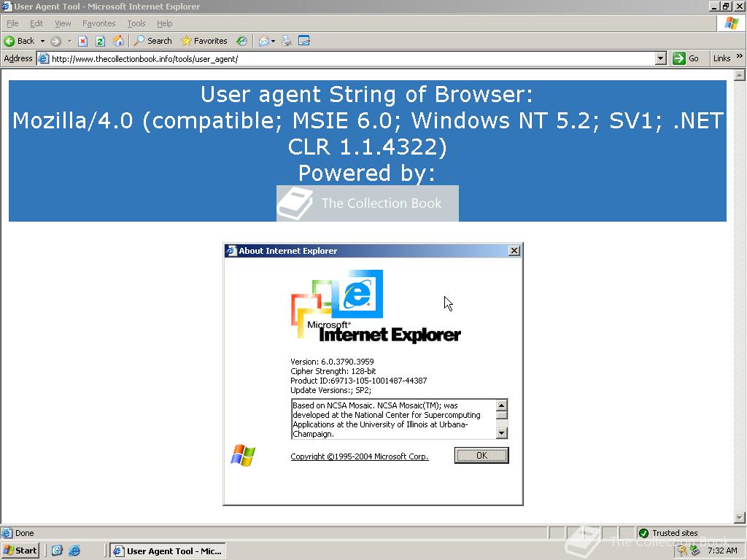The image size is (747, 560).
Task: Click the page icon in address bar
Action: click(x=43, y=58)
